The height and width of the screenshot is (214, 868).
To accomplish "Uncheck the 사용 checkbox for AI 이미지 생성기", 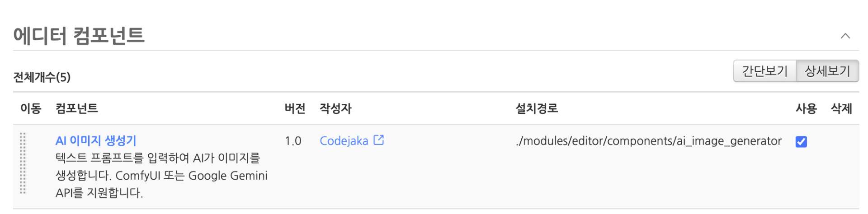I will coord(801,142).
